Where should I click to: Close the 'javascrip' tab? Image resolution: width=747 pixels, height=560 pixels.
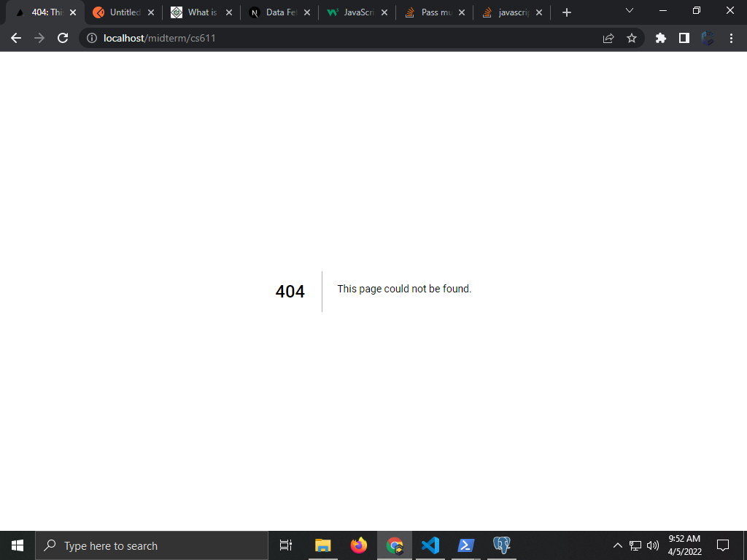539,13
